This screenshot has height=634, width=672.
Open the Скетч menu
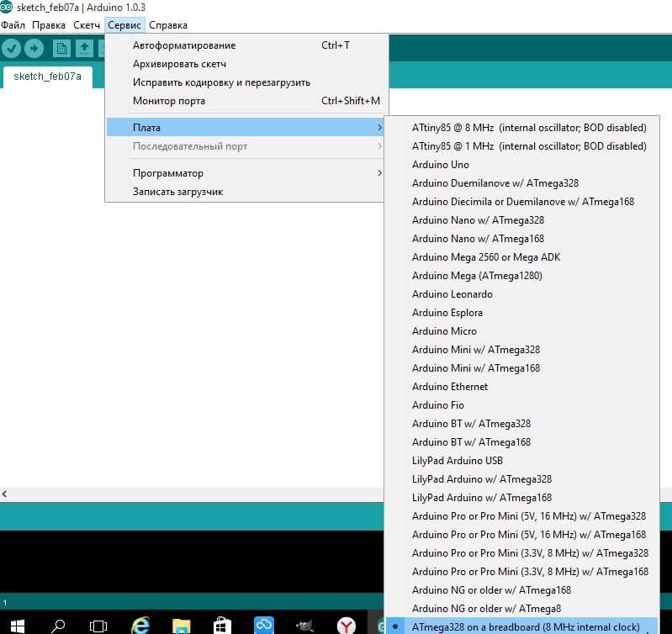pyautogui.click(x=86, y=25)
